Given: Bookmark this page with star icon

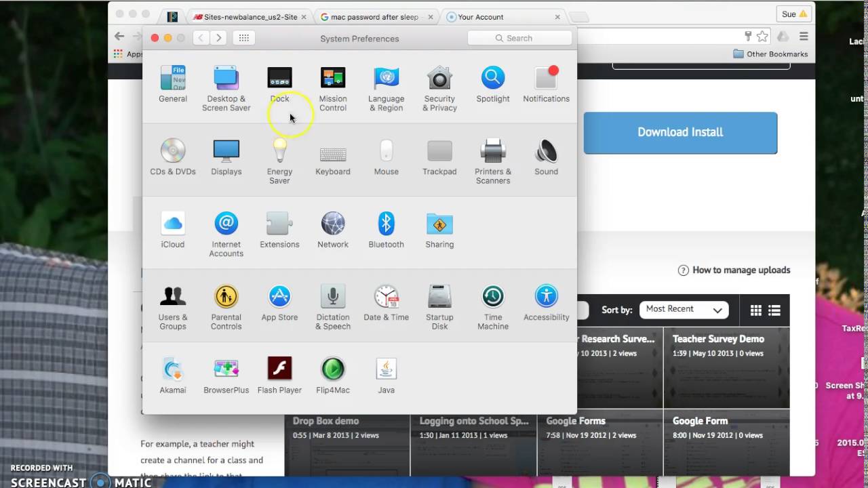Looking at the screenshot, I should [763, 37].
